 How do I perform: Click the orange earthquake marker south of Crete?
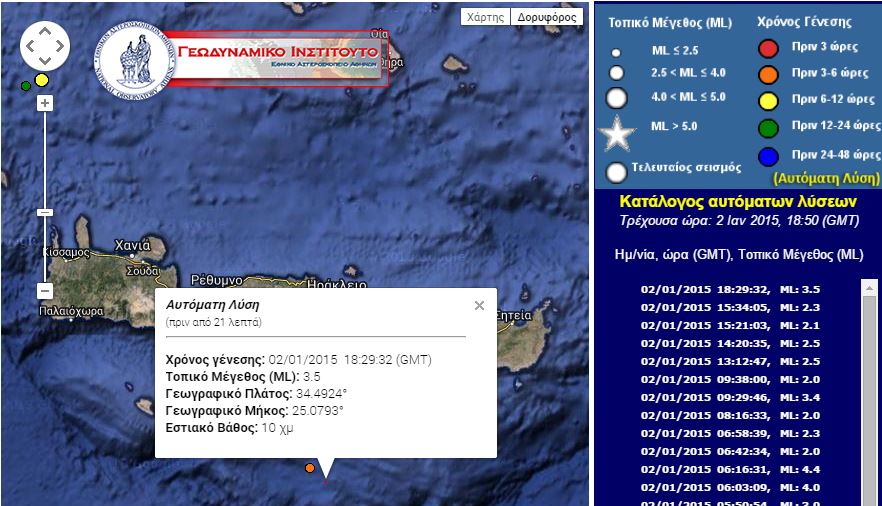310,468
